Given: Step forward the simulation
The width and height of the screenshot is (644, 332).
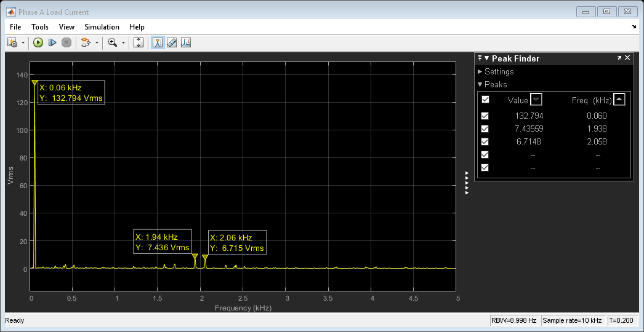Looking at the screenshot, I should [52, 42].
